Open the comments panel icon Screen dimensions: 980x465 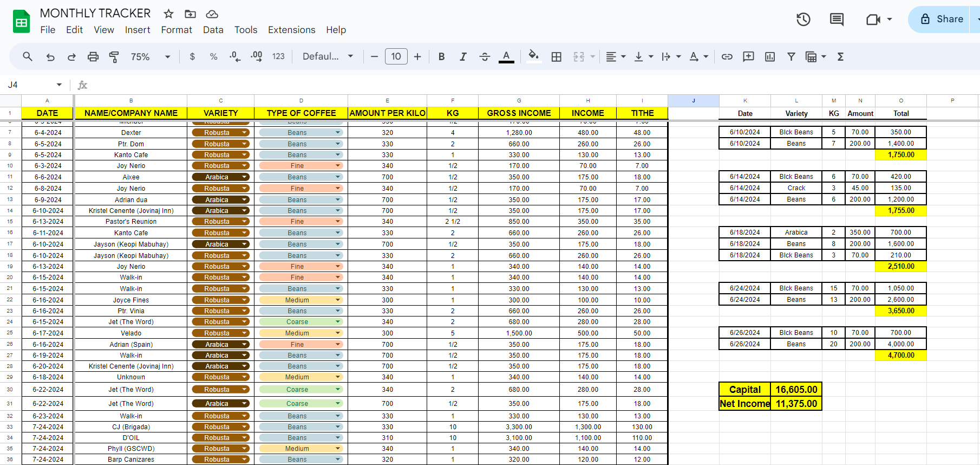click(837, 20)
